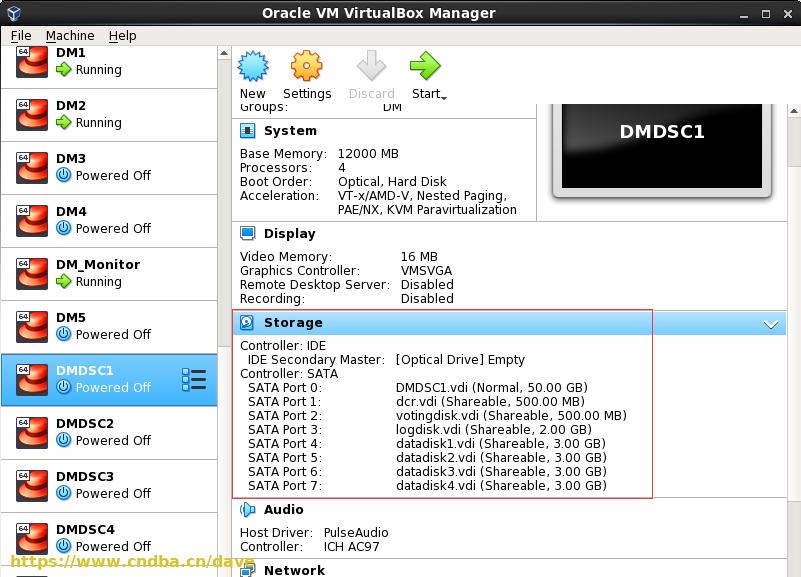Screen dimensions: 801x577
Task: Open the Audio section heading link
Action: (284, 510)
